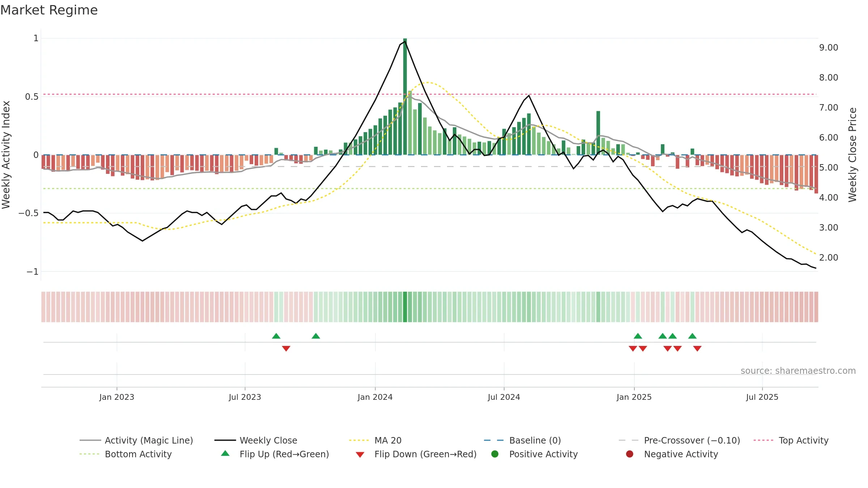Viewport: 868px width, 488px height.
Task: Click the source: sharemaestro.com text
Action: tap(798, 371)
